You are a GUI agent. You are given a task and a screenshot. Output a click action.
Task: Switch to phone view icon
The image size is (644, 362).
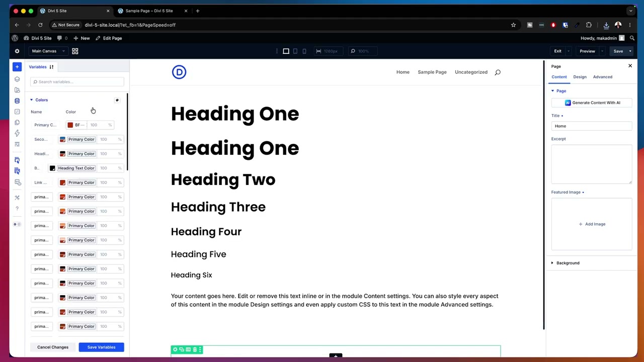click(304, 51)
